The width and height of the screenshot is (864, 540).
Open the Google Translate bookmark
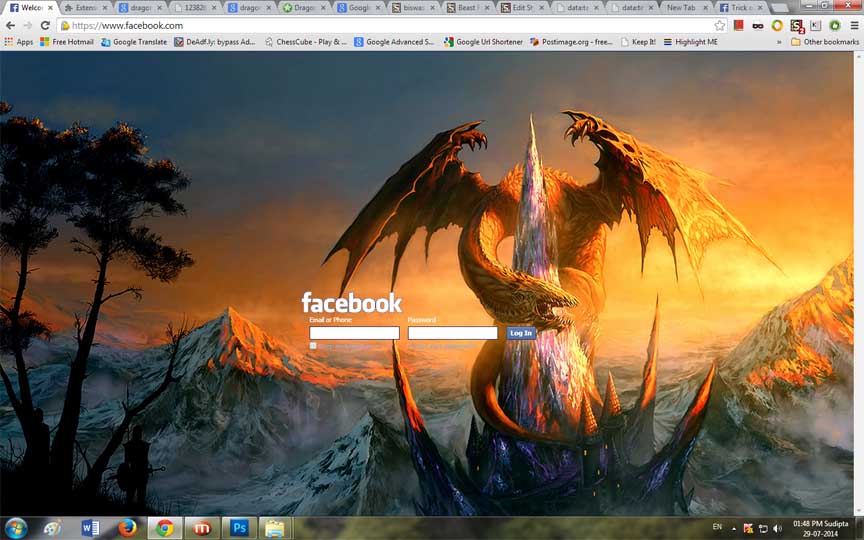[x=134, y=42]
